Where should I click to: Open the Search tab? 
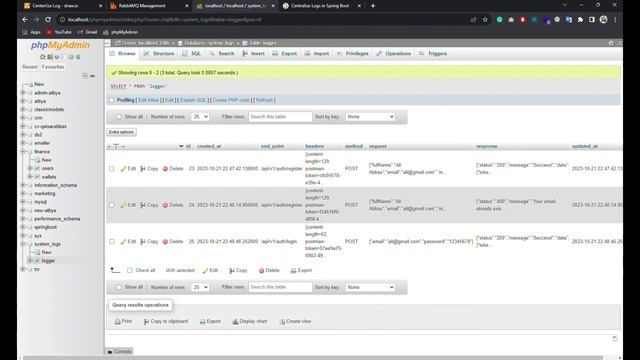pyautogui.click(x=222, y=53)
